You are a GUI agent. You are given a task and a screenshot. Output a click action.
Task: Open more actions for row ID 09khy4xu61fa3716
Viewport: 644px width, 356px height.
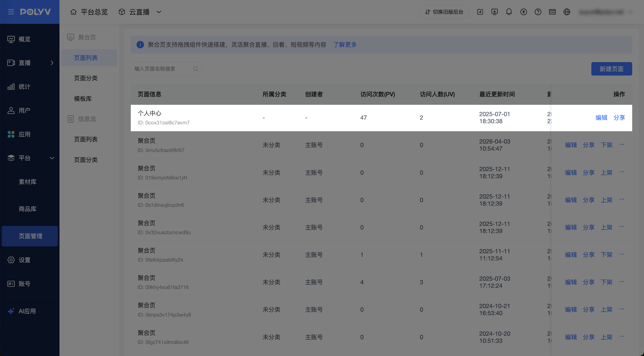622,281
